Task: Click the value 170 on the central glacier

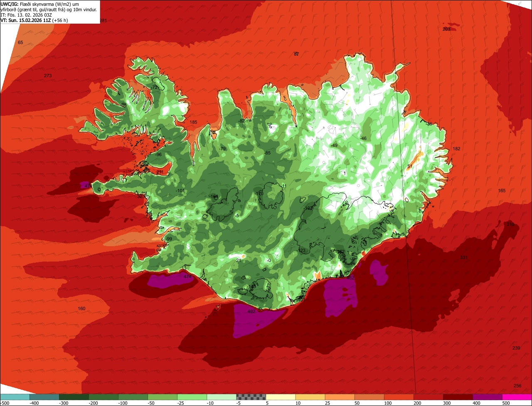Action: [260, 193]
